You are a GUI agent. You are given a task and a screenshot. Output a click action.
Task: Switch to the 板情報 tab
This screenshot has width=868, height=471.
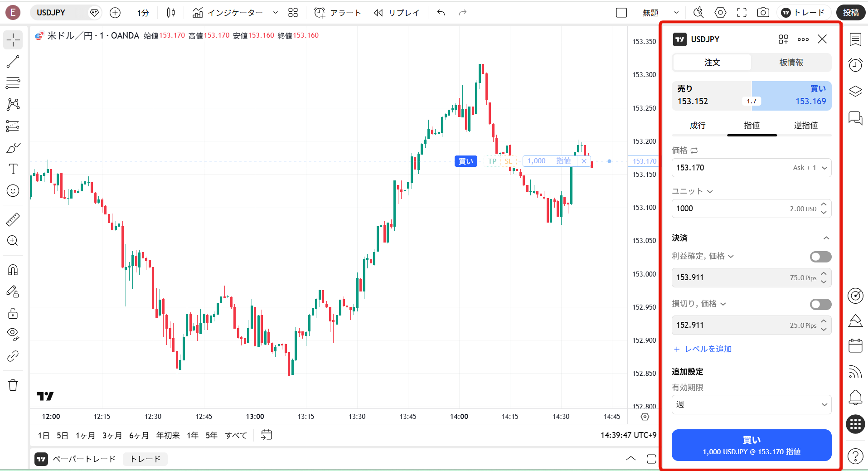(x=790, y=62)
